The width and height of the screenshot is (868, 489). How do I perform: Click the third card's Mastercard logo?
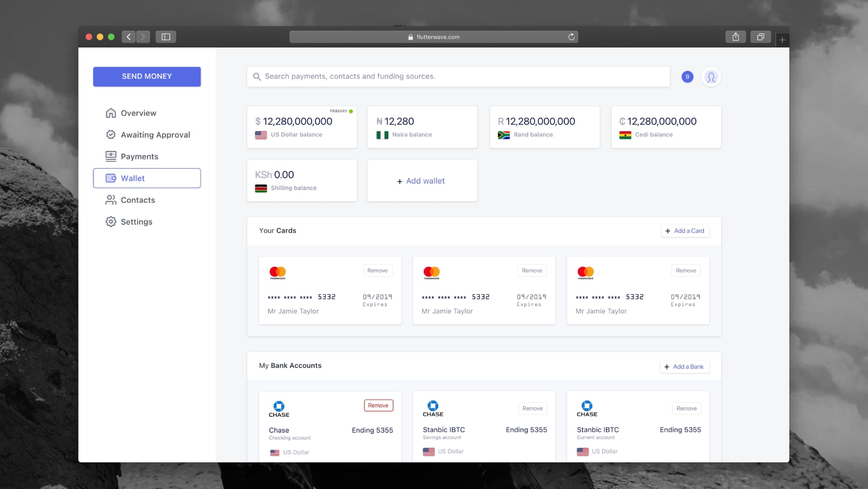tap(585, 273)
